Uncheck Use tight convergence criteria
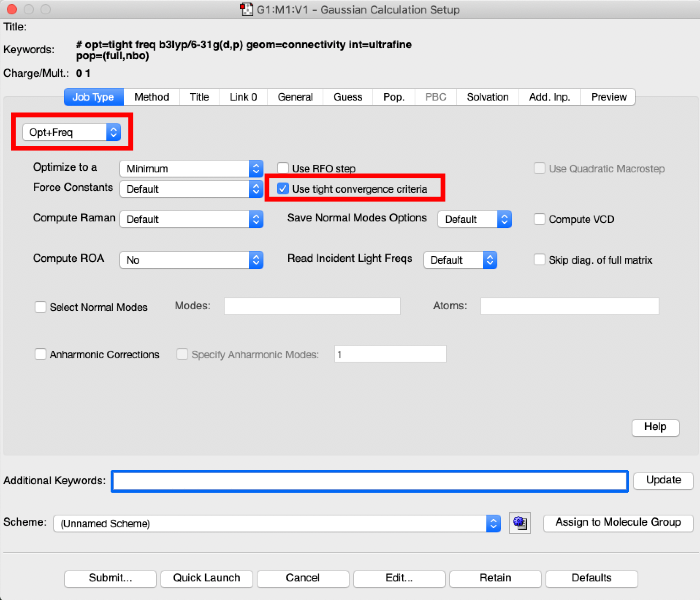Screen dimensions: 700x600 coord(283,188)
